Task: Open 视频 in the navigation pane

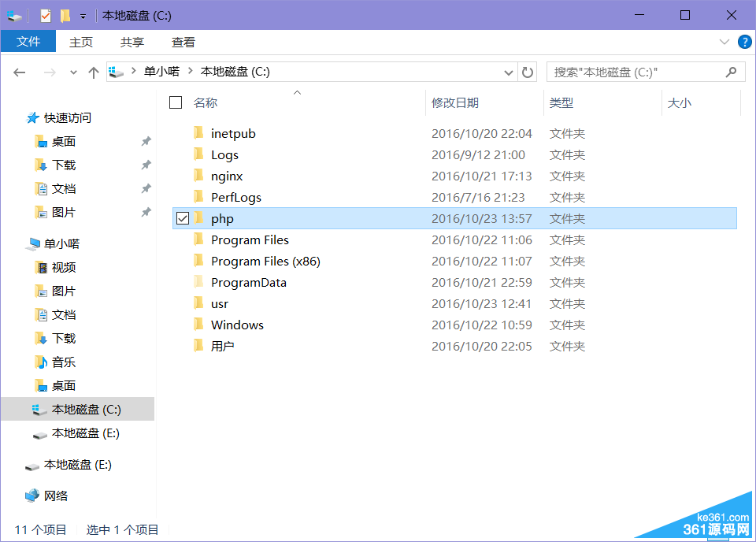Action: pyautogui.click(x=64, y=267)
